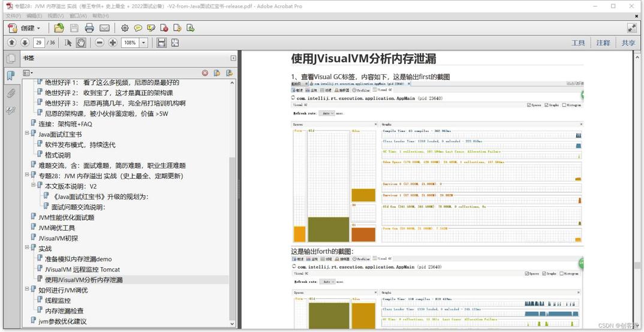Open bookmark jvm参数优化建议
Screen dimensions: 644x332
tap(62, 321)
